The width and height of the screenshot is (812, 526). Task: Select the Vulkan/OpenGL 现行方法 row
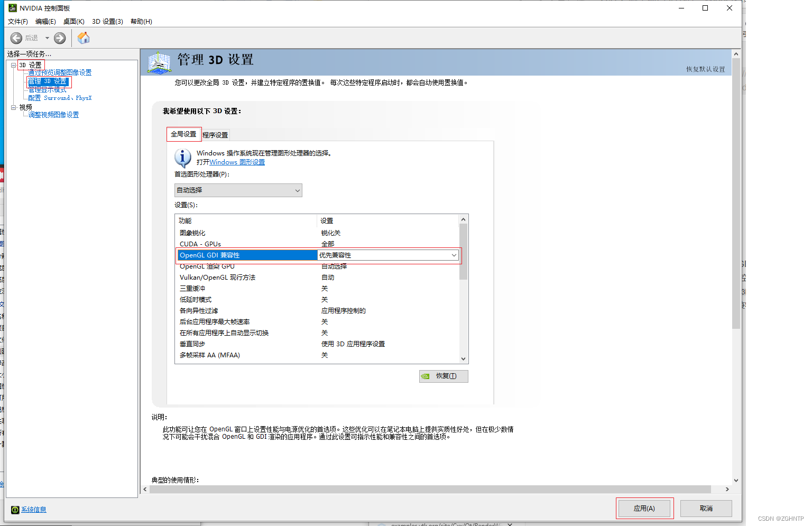pyautogui.click(x=317, y=278)
